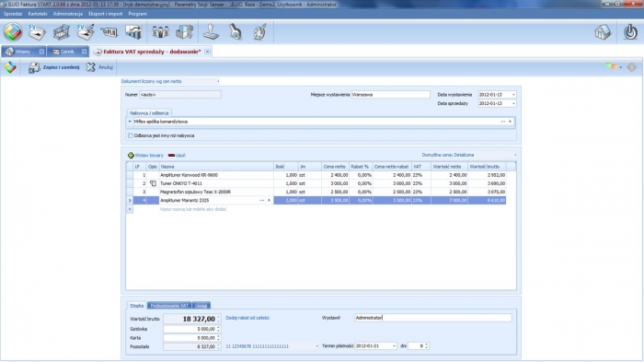Select the Uwagi tab
This screenshot has width=644, height=362.
pyautogui.click(x=201, y=306)
